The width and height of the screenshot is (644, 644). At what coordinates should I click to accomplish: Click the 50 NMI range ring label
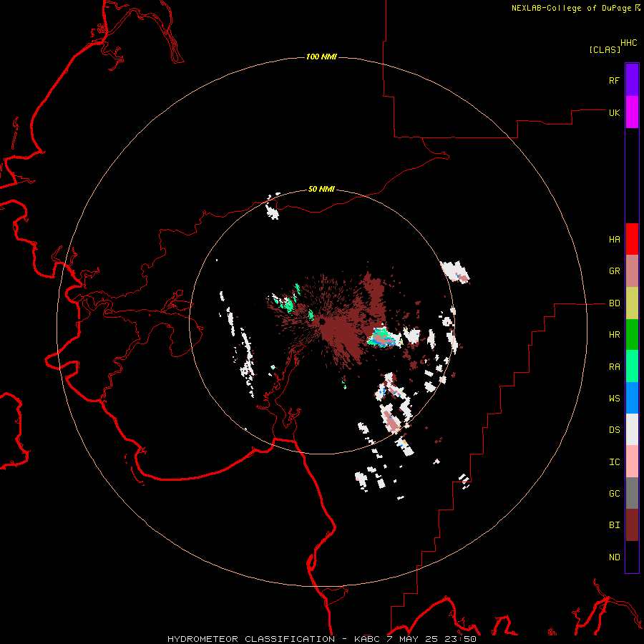(x=321, y=189)
